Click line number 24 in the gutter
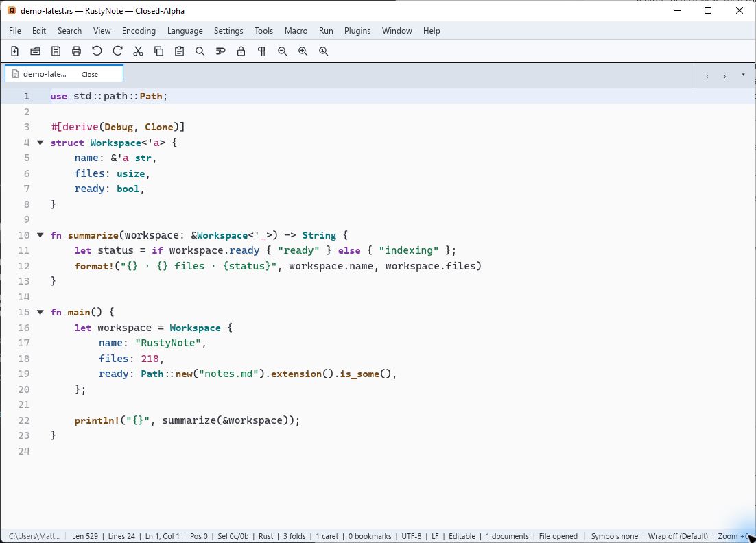 23,451
